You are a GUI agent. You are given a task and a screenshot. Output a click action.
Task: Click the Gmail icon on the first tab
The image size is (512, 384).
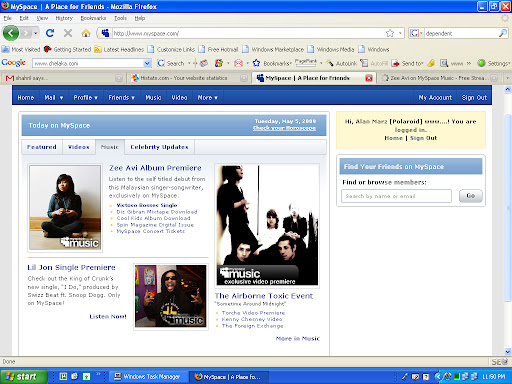pos(10,78)
